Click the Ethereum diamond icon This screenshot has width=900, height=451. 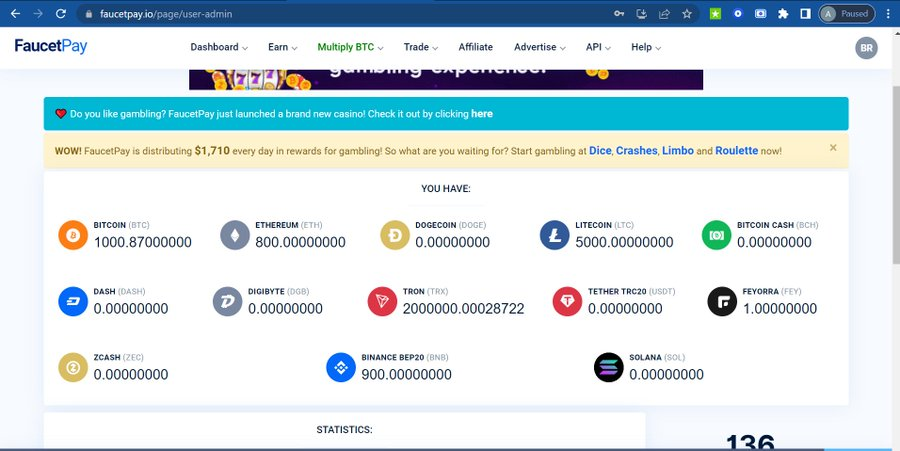tap(235, 235)
